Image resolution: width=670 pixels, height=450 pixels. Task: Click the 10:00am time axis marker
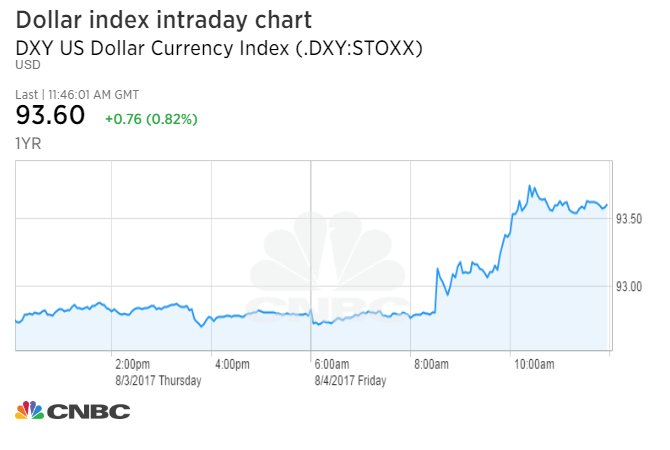pyautogui.click(x=531, y=364)
